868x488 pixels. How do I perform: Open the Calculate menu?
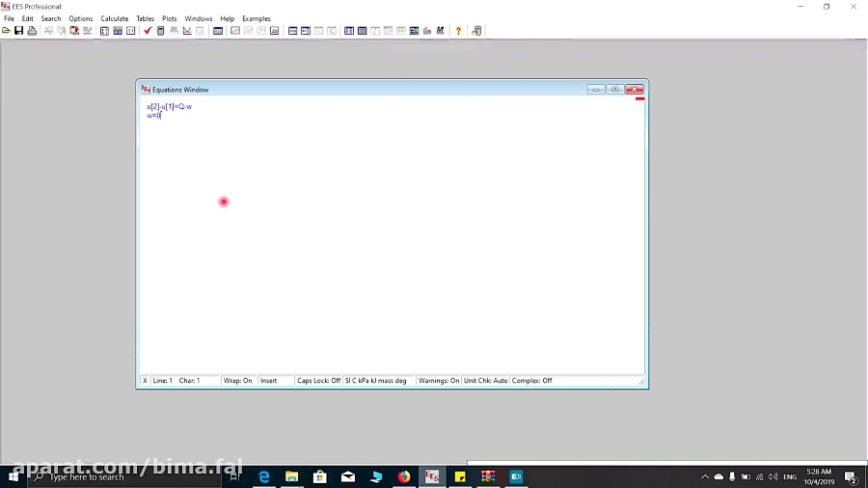(x=114, y=18)
